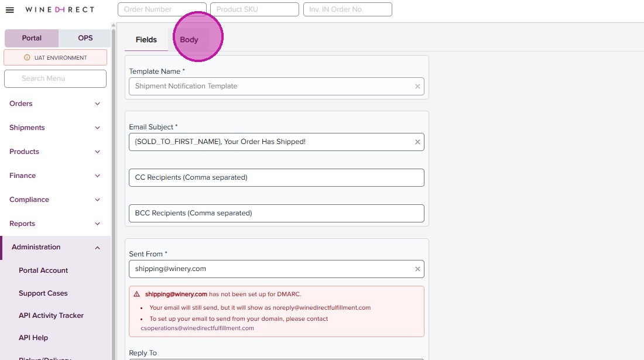Open the hamburger navigation menu
The height and width of the screenshot is (360, 644).
click(10, 10)
